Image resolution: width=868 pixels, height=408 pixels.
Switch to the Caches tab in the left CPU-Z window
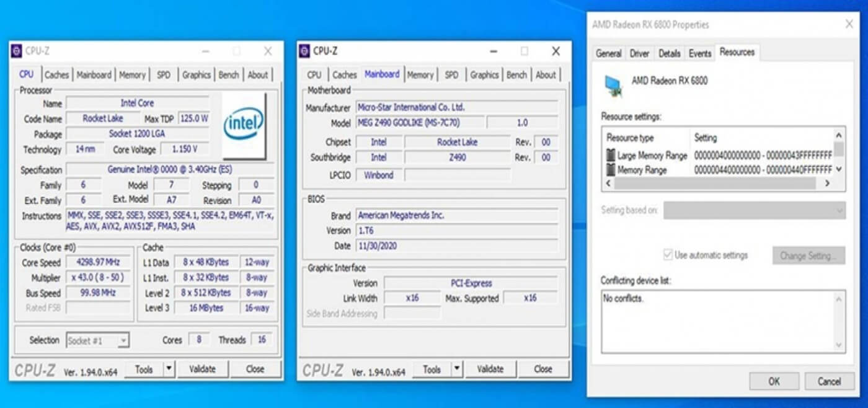pos(56,74)
